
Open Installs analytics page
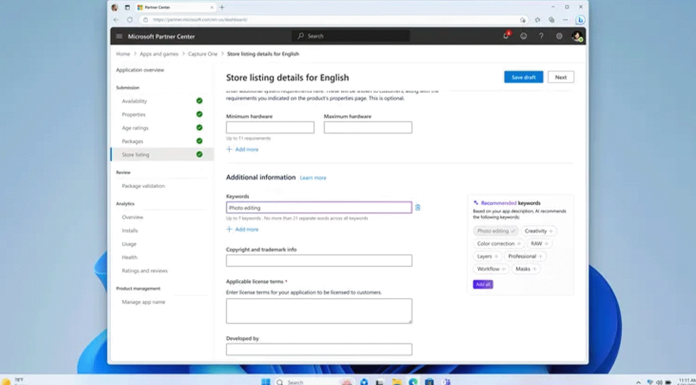point(130,230)
